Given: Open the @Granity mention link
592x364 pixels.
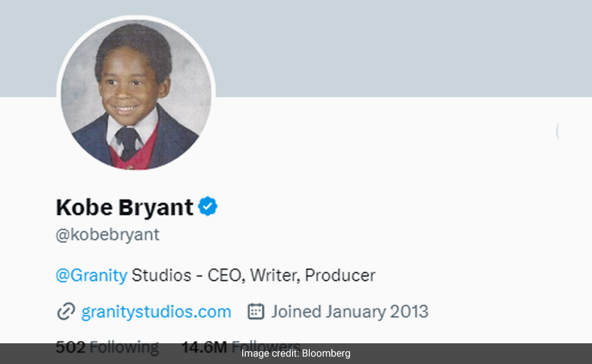Looking at the screenshot, I should pyautogui.click(x=91, y=275).
